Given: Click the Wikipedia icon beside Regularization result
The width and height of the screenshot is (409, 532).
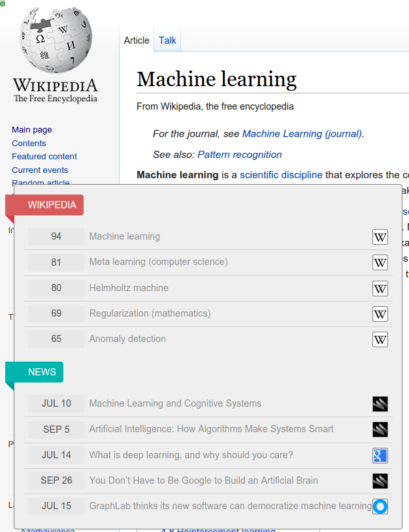Looking at the screenshot, I should click(380, 314).
